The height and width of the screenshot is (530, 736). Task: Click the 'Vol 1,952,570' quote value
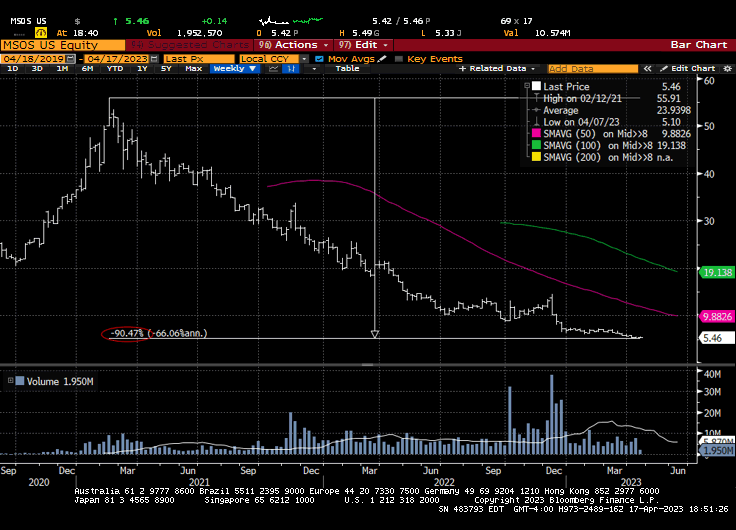pyautogui.click(x=184, y=33)
